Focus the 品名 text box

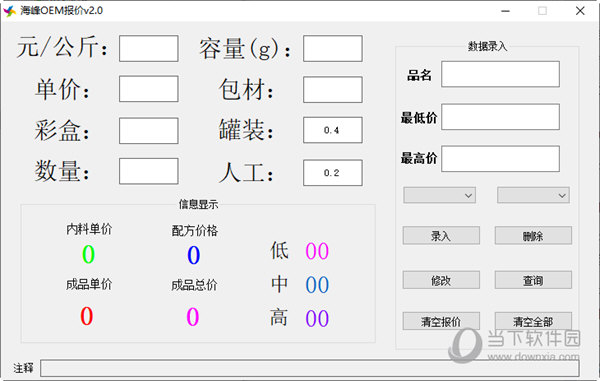tap(500, 74)
